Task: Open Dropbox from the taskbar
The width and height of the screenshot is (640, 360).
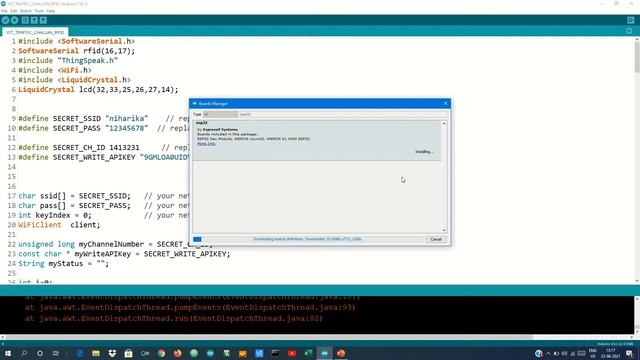Action: pos(112,353)
